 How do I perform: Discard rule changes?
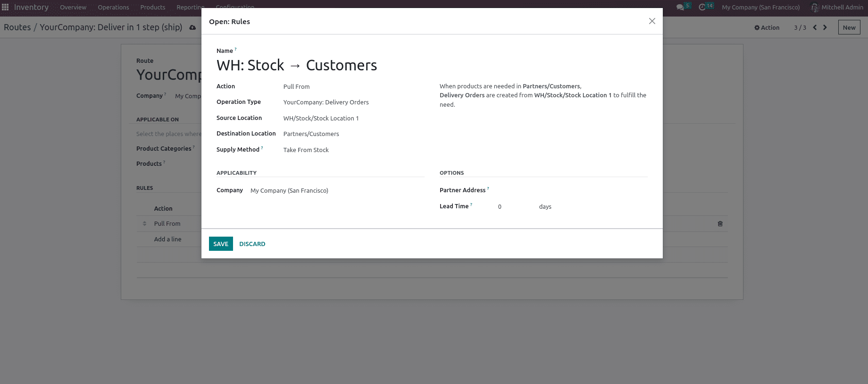(252, 244)
